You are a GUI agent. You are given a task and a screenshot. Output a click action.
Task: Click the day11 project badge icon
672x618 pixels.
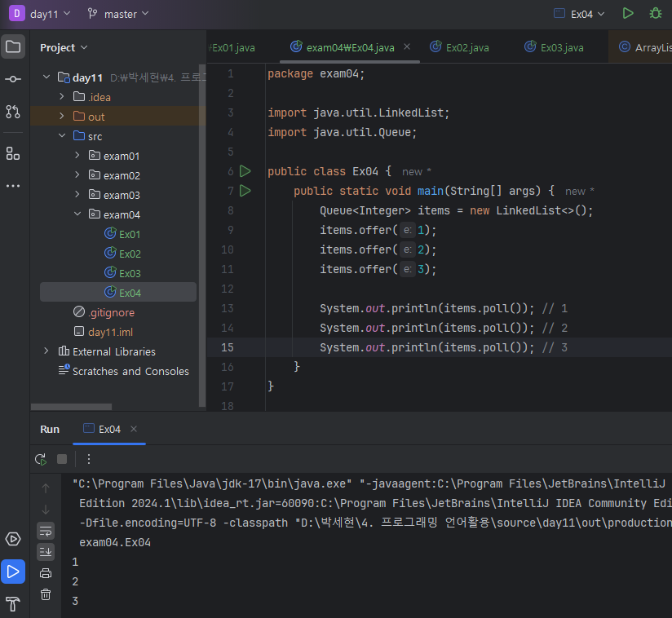click(16, 13)
